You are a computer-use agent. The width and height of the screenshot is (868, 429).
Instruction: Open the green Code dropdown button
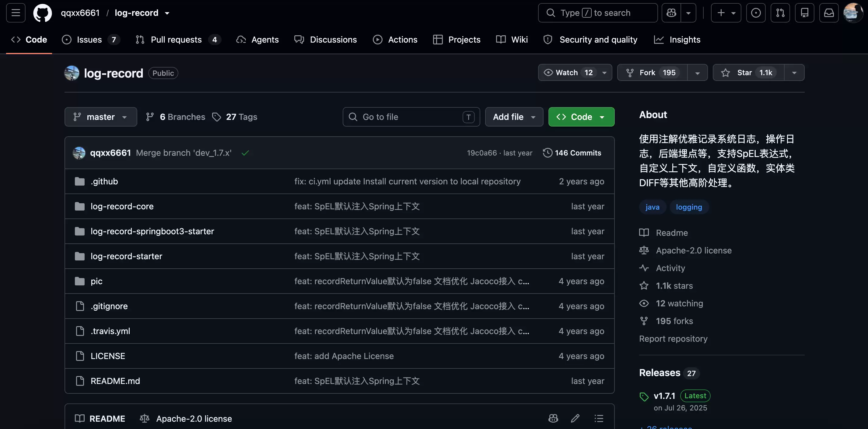point(582,117)
